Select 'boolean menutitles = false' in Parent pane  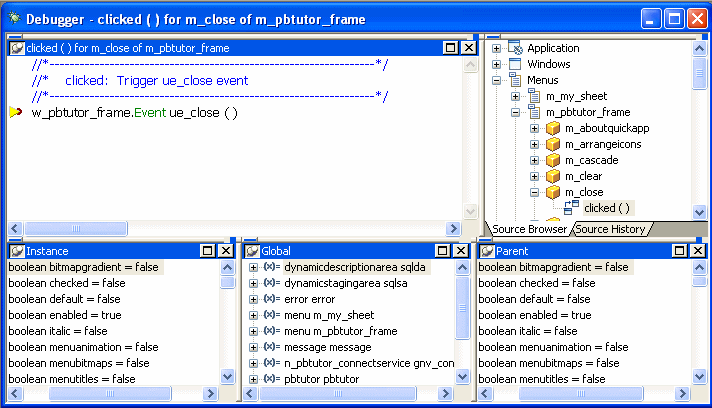pos(542,379)
